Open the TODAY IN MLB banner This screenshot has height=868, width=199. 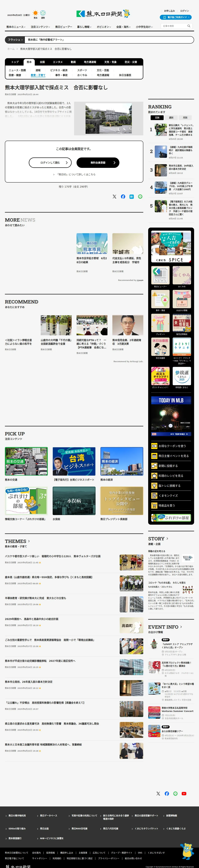[x=171, y=416]
